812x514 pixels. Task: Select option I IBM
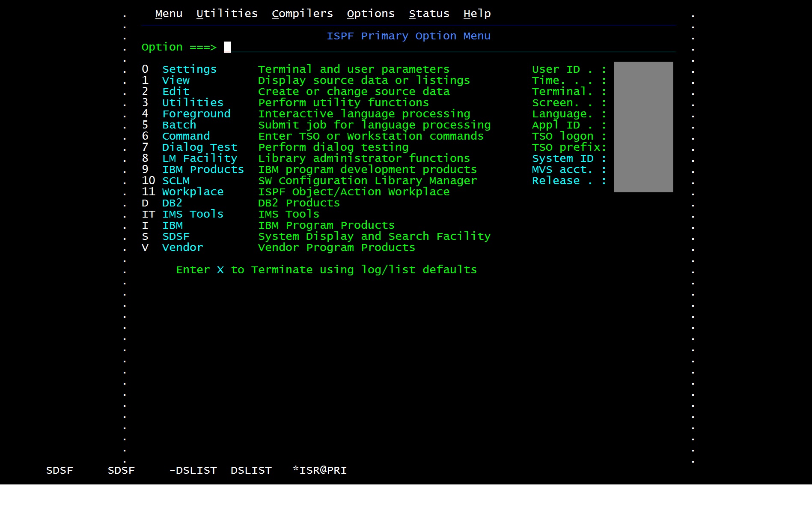pyautogui.click(x=172, y=225)
